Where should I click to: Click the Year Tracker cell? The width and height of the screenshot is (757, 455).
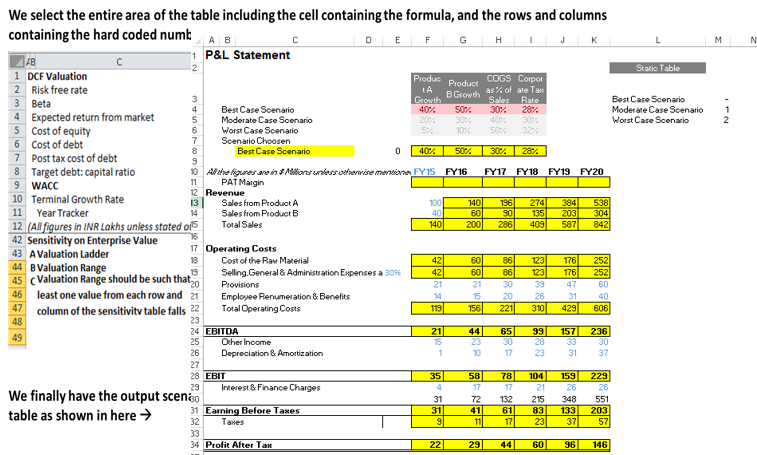click(63, 213)
